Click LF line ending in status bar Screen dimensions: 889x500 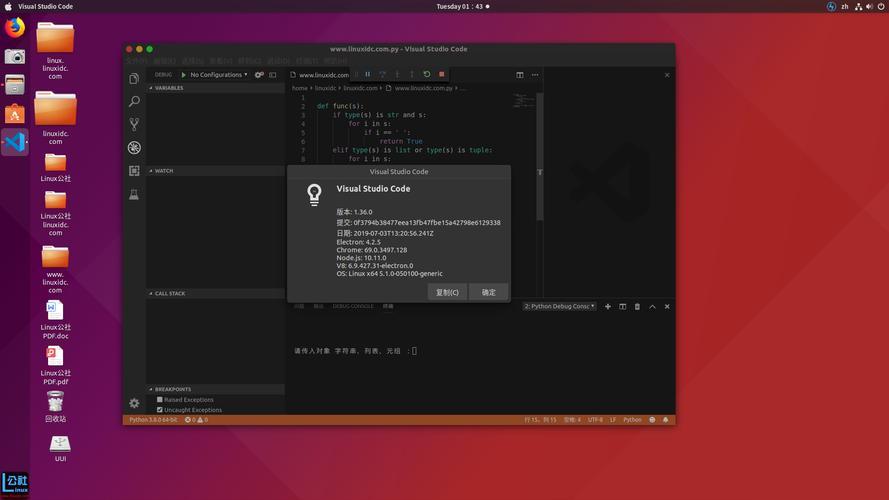click(613, 420)
